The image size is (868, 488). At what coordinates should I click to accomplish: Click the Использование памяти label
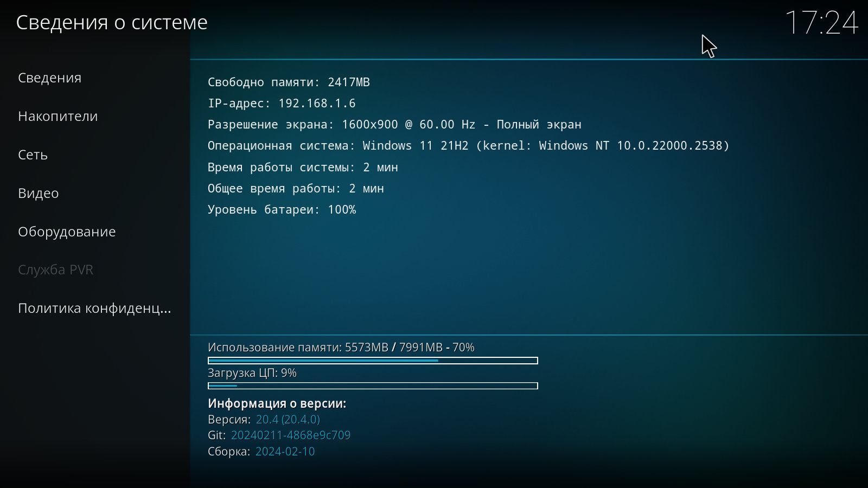point(341,347)
